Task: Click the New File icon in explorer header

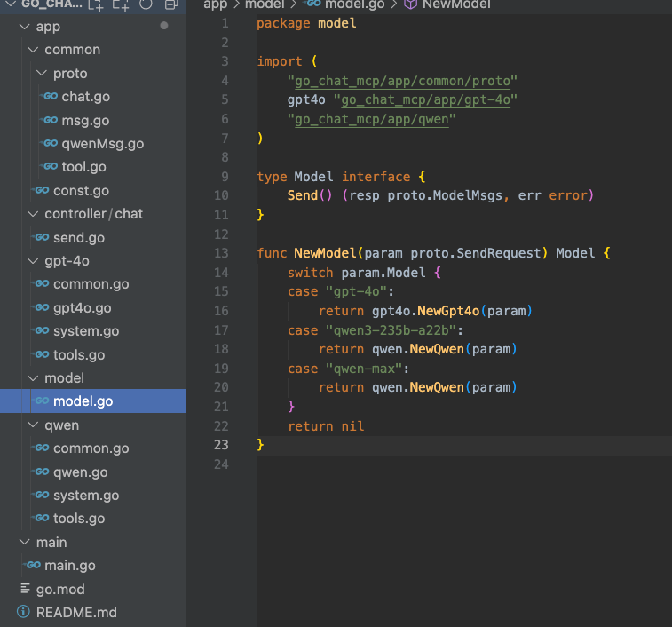Action: [x=96, y=5]
